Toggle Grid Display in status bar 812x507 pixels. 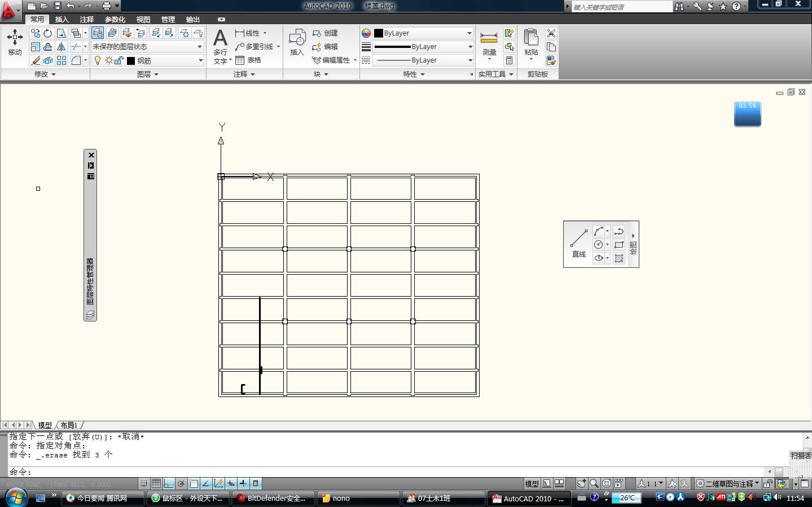(x=156, y=483)
